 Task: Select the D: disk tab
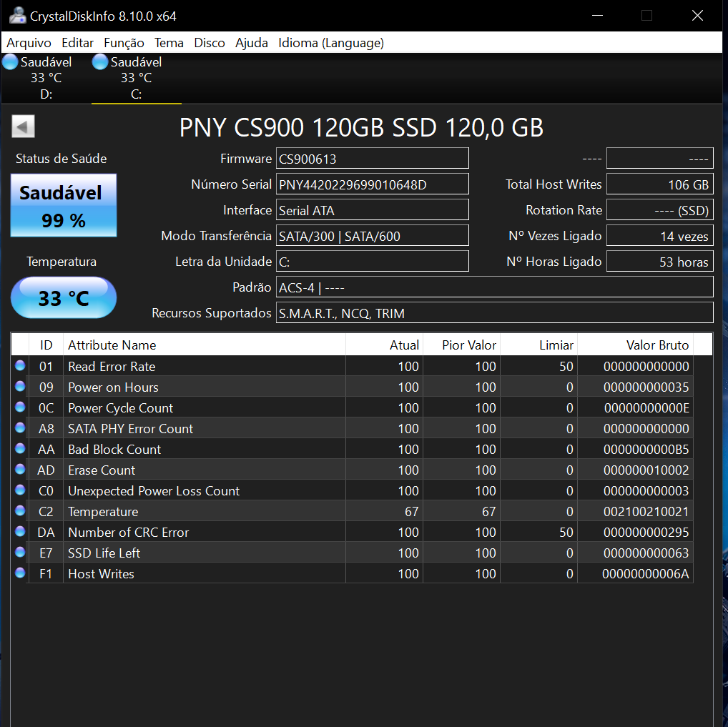pos(46,79)
